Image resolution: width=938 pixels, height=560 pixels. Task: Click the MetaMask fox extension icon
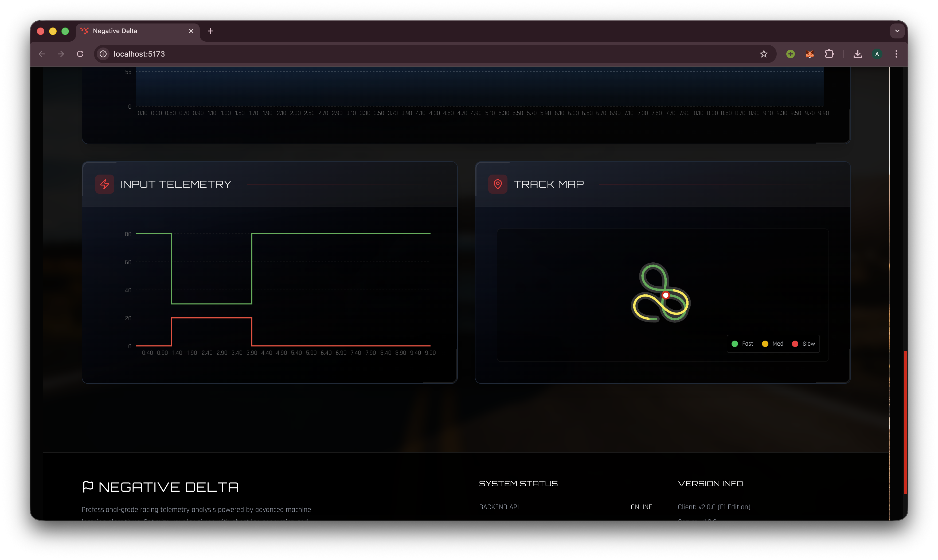click(x=809, y=54)
